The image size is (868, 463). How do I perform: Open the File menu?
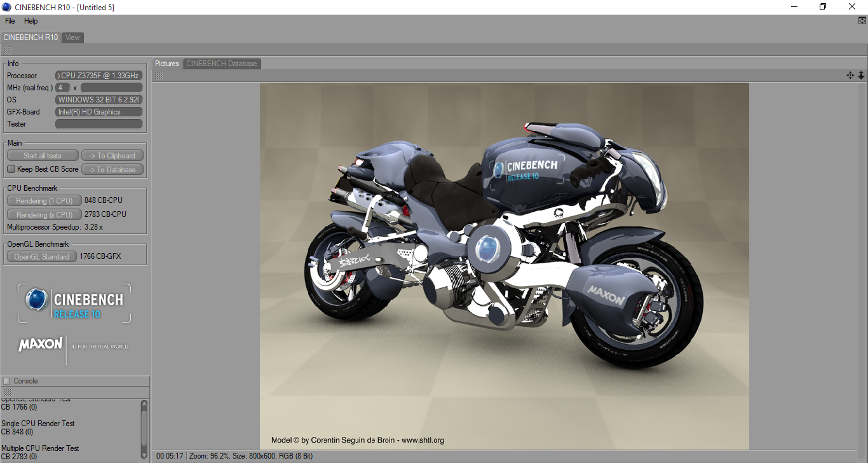10,21
